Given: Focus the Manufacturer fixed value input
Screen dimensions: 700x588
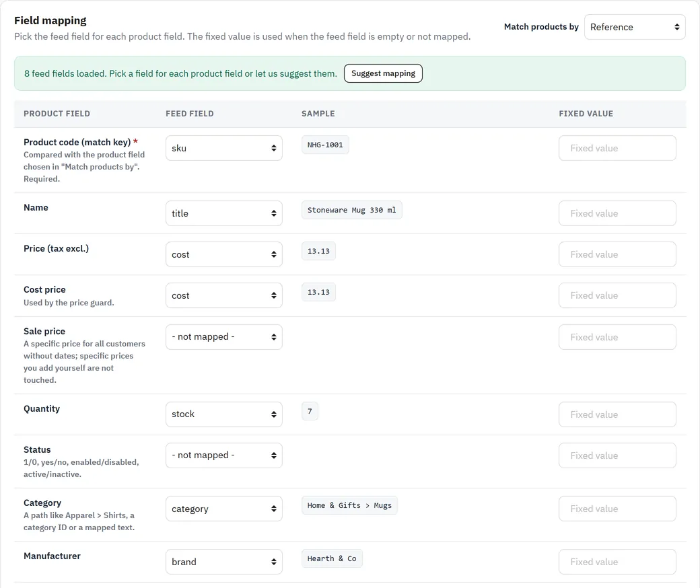Looking at the screenshot, I should (617, 562).
